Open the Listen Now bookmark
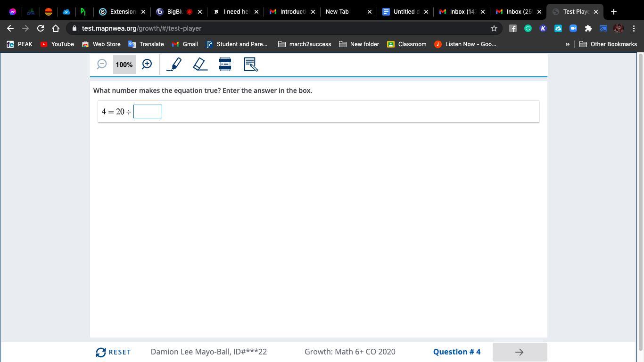Image resolution: width=644 pixels, height=362 pixels. (465, 44)
